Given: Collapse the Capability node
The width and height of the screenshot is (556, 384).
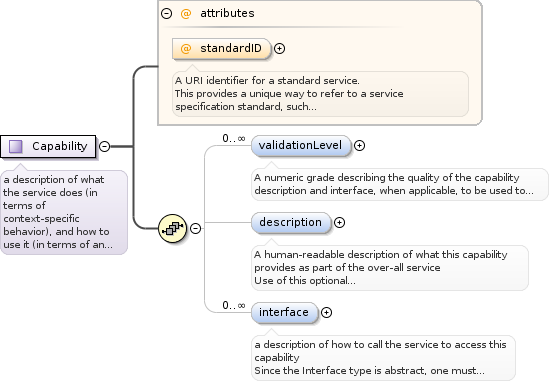Looking at the screenshot, I should 105,146.
